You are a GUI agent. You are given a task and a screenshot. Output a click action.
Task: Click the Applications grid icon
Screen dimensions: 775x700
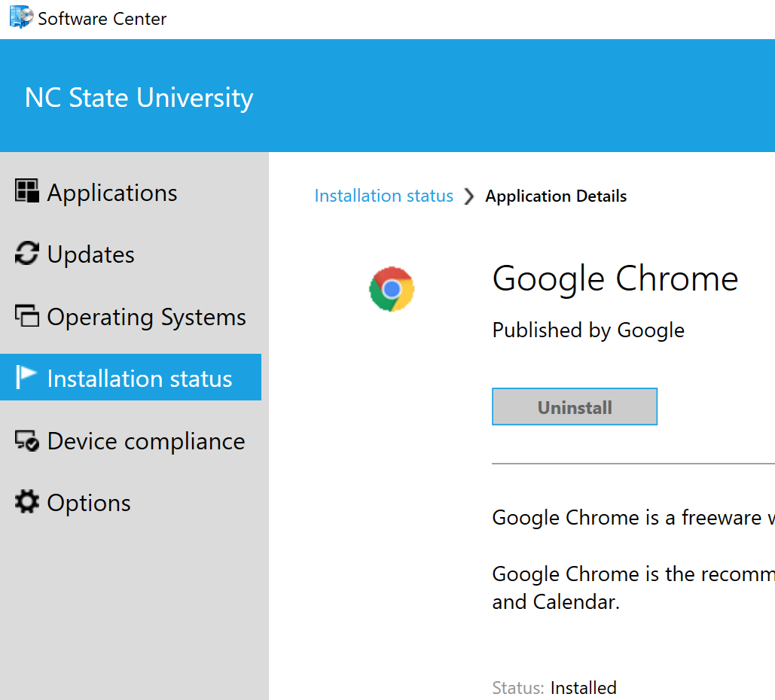[26, 190]
